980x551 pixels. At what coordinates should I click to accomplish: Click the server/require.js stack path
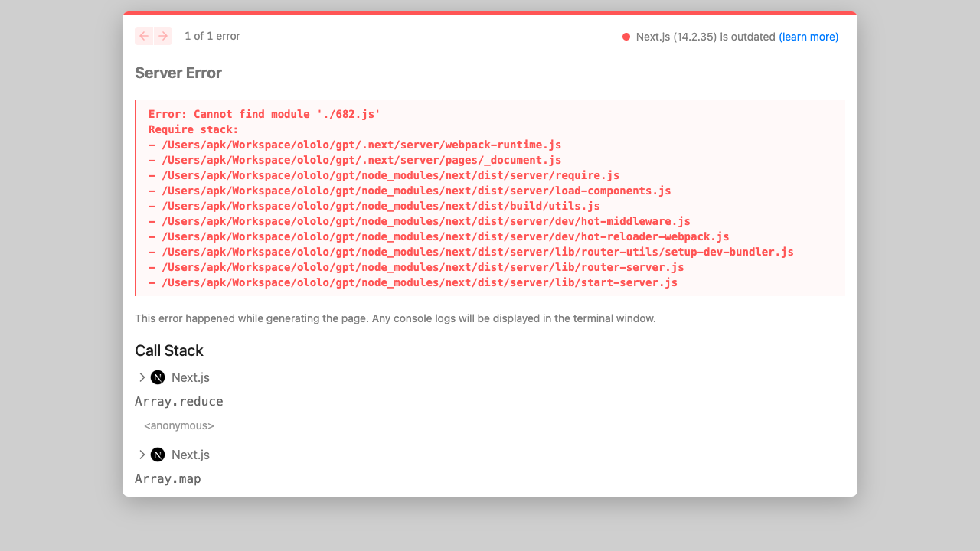point(384,175)
